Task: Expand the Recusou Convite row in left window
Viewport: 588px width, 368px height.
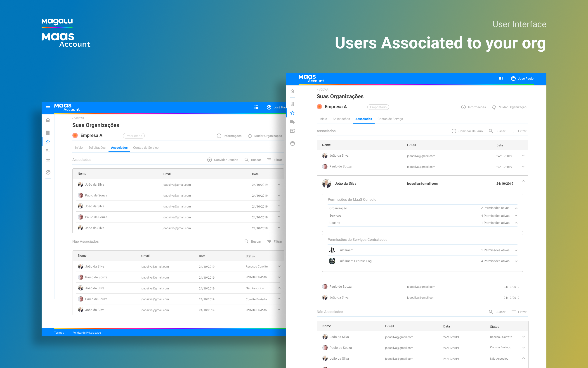Action: 279,266
